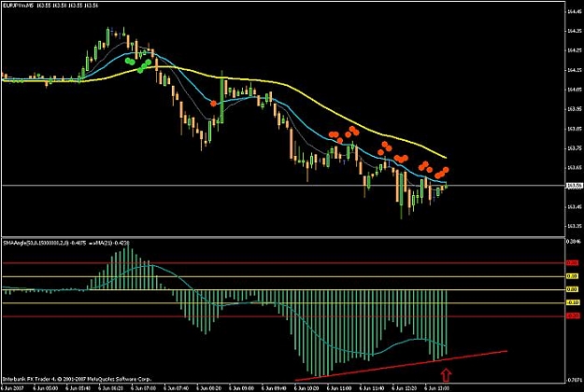The image size is (584, 392).
Task: Click the '6 Jun 13:00' time axis label
Action: [x=436, y=388]
